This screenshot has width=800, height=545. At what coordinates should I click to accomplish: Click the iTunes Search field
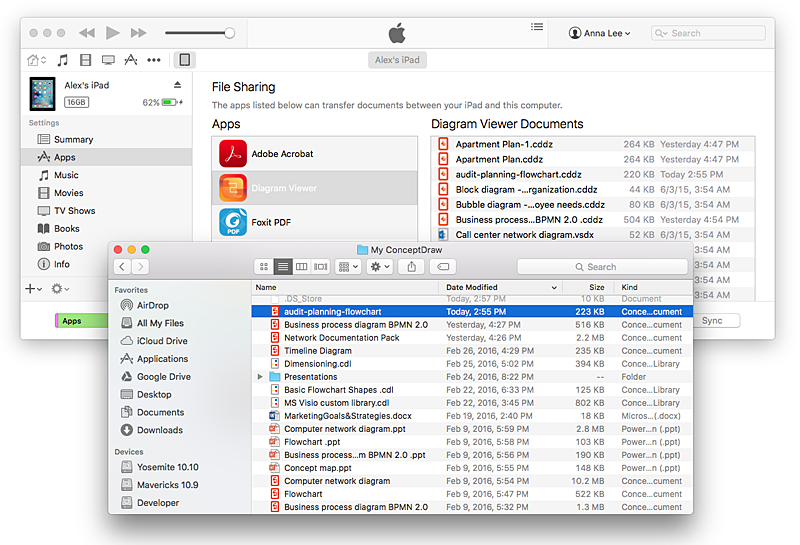pos(708,33)
